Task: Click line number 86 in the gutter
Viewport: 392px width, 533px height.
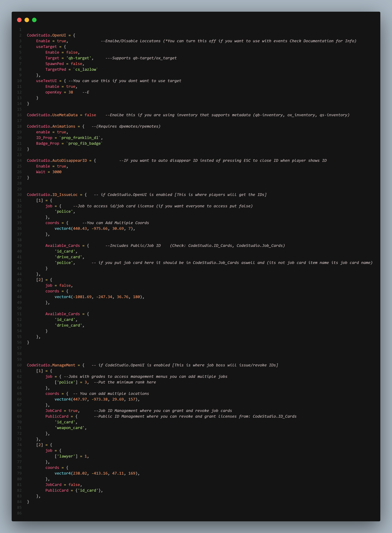Action: pyautogui.click(x=19, y=514)
